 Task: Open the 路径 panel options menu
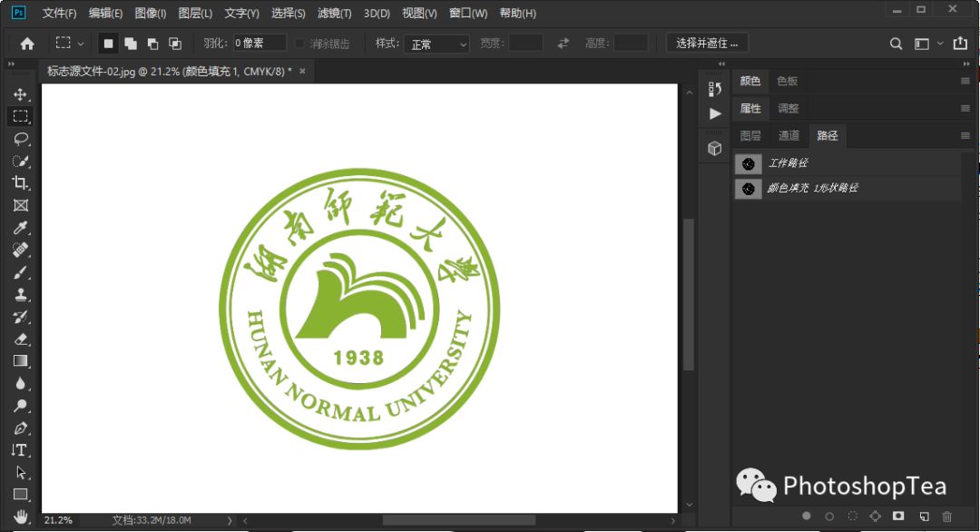pyautogui.click(x=965, y=135)
